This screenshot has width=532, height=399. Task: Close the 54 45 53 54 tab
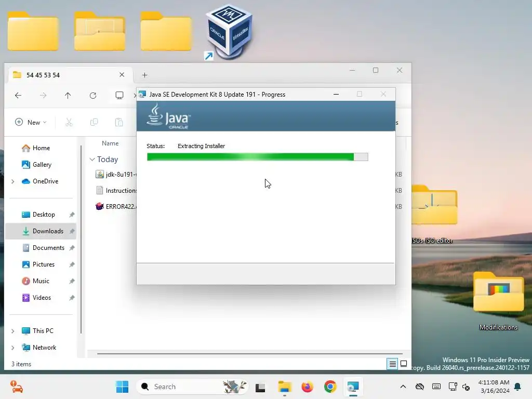click(122, 75)
